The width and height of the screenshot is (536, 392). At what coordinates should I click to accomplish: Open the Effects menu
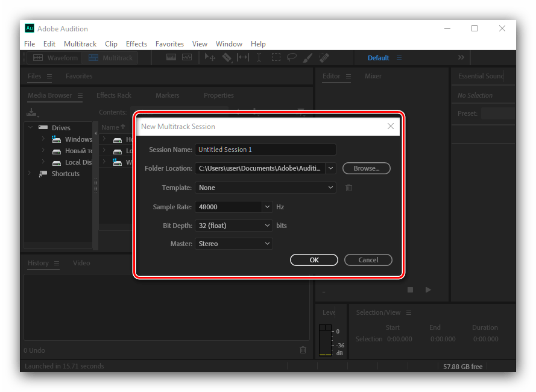tap(136, 44)
